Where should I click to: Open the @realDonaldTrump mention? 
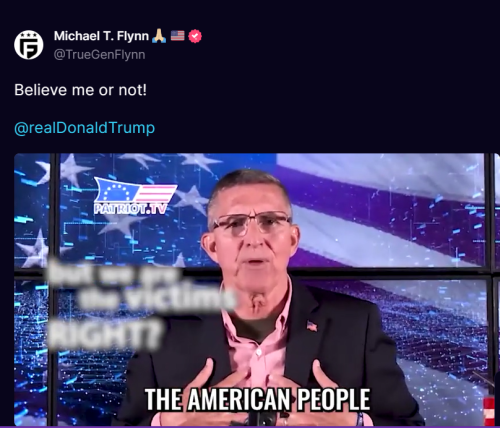click(x=85, y=128)
